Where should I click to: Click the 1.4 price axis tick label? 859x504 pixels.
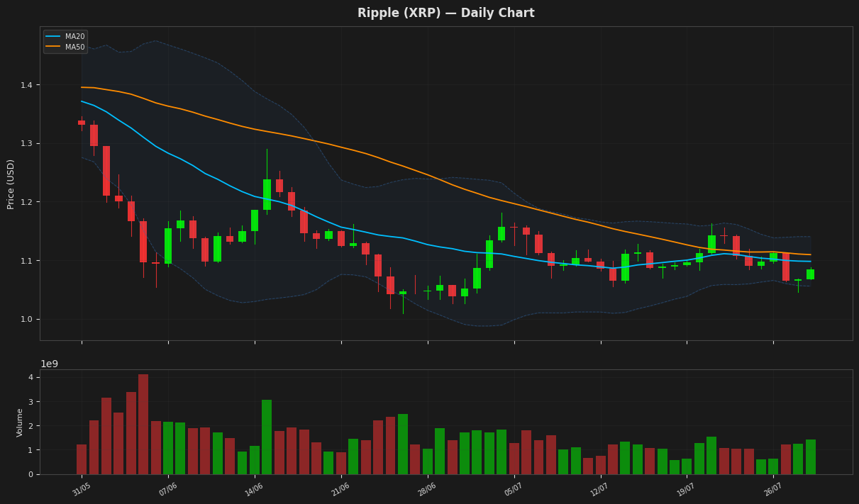pyautogui.click(x=27, y=85)
